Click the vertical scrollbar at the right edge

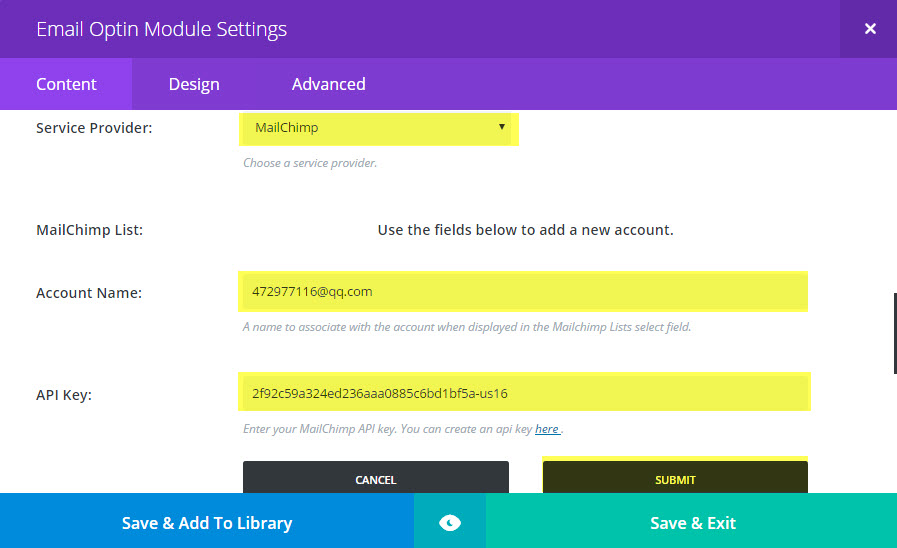[x=895, y=333]
